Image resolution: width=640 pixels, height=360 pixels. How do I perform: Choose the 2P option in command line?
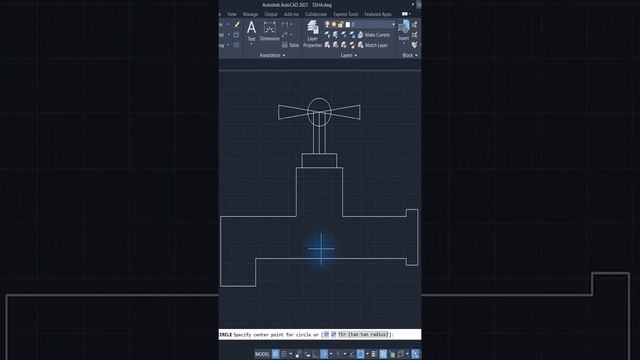tap(333, 335)
